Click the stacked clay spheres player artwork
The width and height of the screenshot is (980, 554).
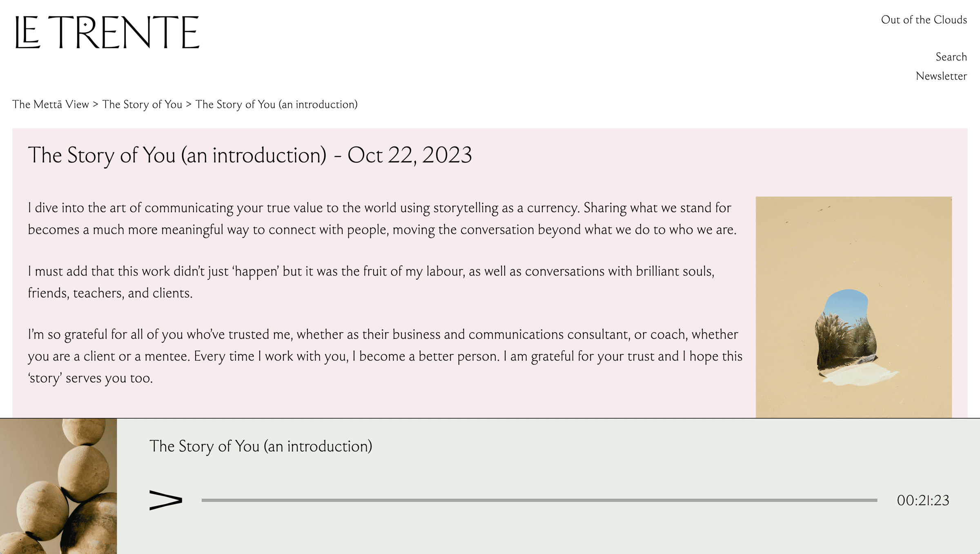point(58,486)
